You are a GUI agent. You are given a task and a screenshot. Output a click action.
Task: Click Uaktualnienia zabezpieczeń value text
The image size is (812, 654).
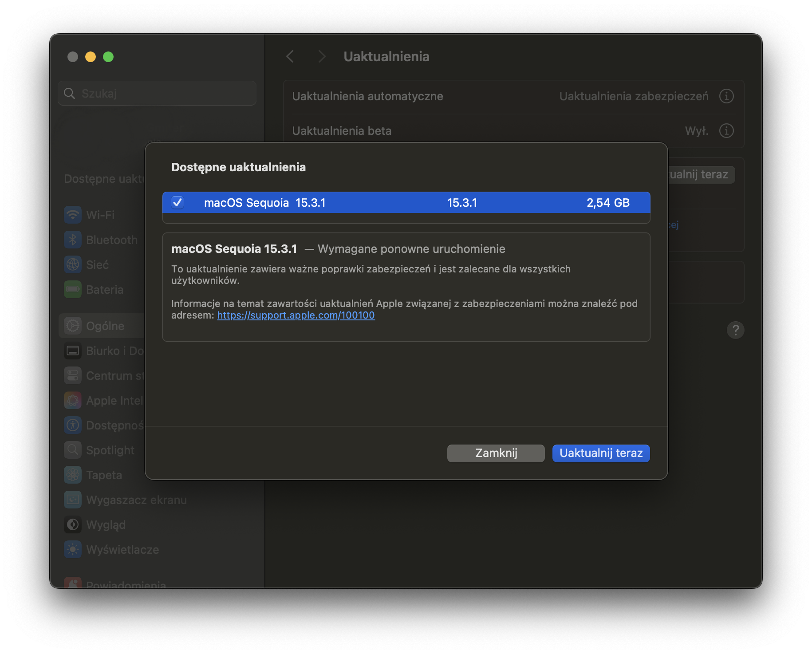tap(634, 96)
